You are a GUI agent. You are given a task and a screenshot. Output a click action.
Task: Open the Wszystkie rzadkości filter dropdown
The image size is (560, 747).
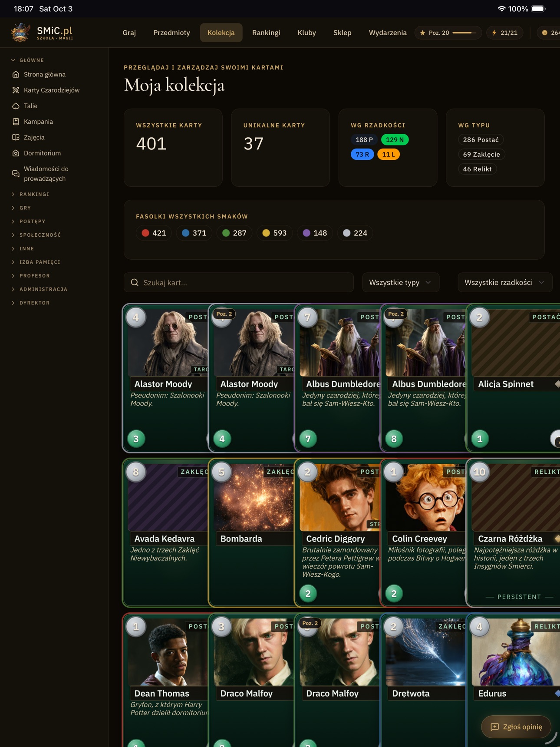[505, 282]
